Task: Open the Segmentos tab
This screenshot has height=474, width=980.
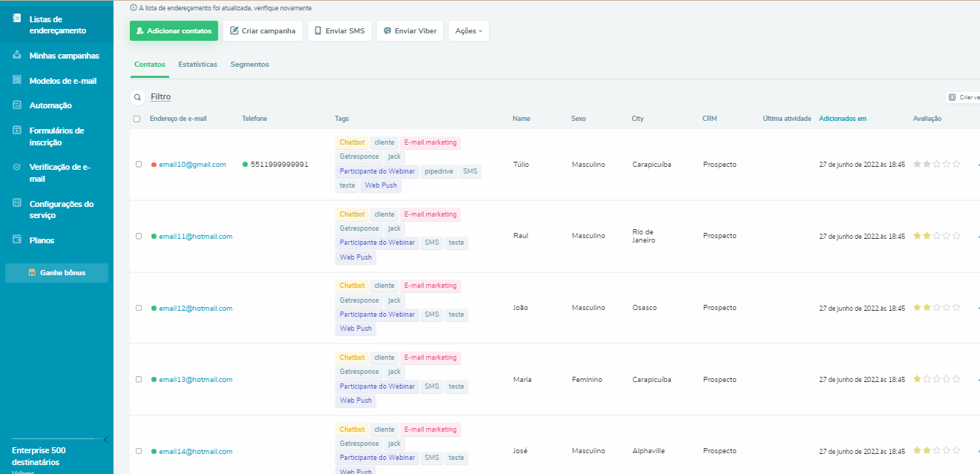Action: click(x=249, y=65)
